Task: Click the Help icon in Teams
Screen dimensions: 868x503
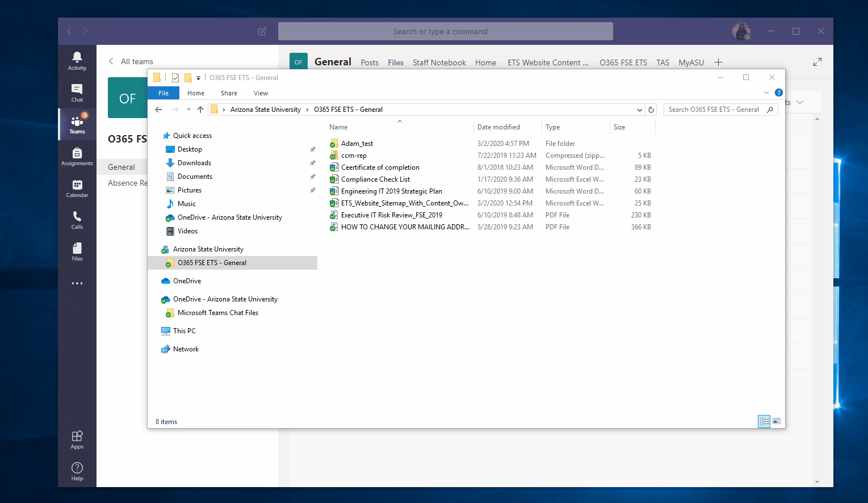Action: tap(77, 471)
